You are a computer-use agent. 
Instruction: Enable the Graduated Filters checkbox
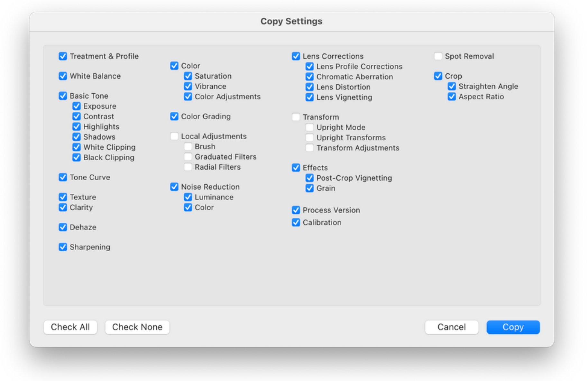[188, 157]
